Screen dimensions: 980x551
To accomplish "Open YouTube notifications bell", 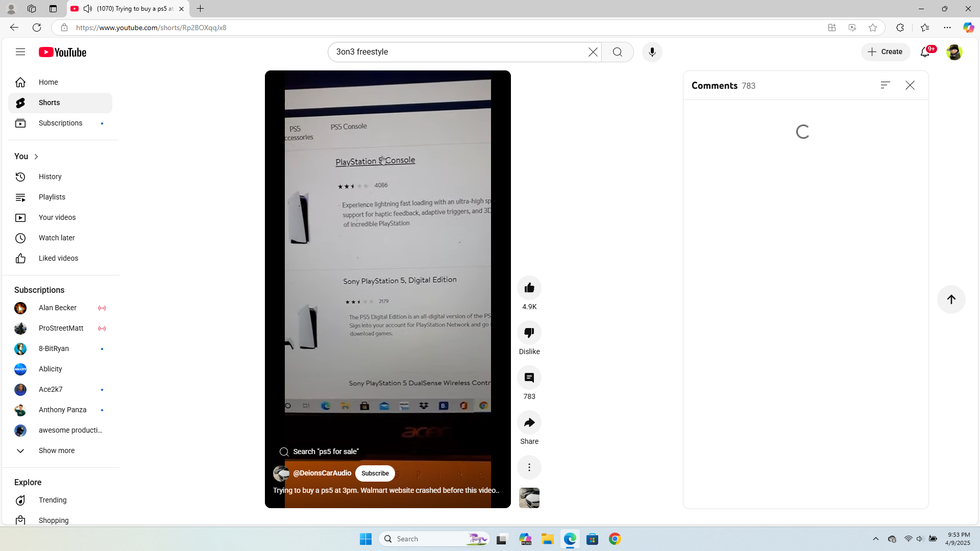I will (x=925, y=52).
